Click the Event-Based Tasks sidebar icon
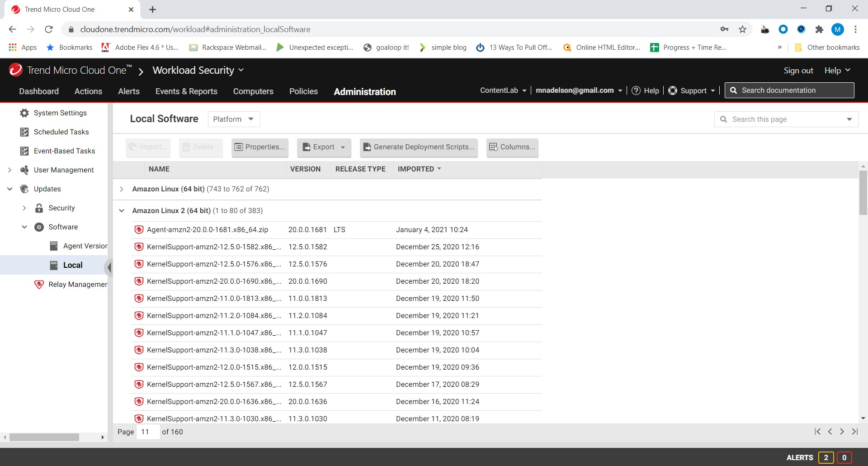The image size is (868, 466). (24, 151)
